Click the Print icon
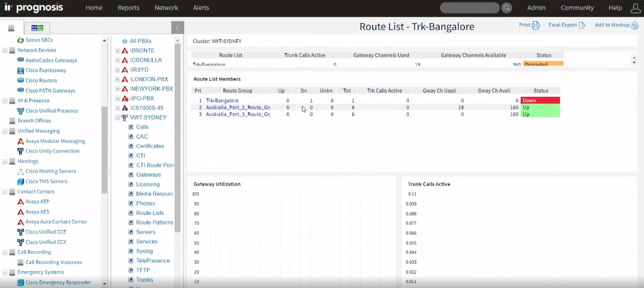This screenshot has height=288, width=644. 536,26
